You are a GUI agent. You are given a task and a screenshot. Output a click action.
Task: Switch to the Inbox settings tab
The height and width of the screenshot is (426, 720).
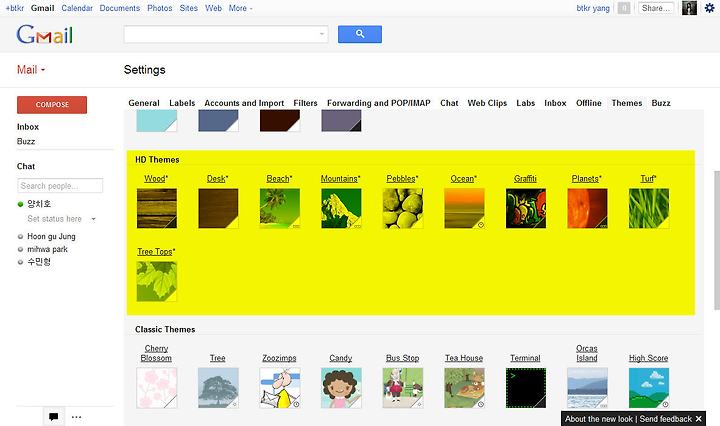(555, 103)
